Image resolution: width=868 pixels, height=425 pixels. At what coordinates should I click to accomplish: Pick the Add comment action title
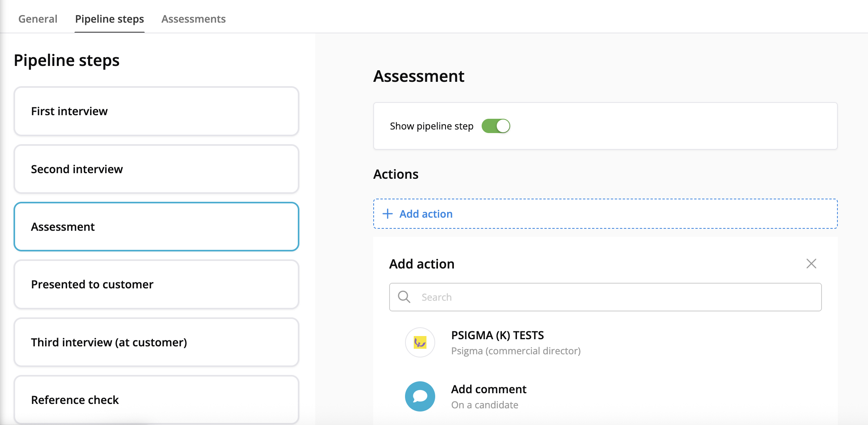[488, 389]
